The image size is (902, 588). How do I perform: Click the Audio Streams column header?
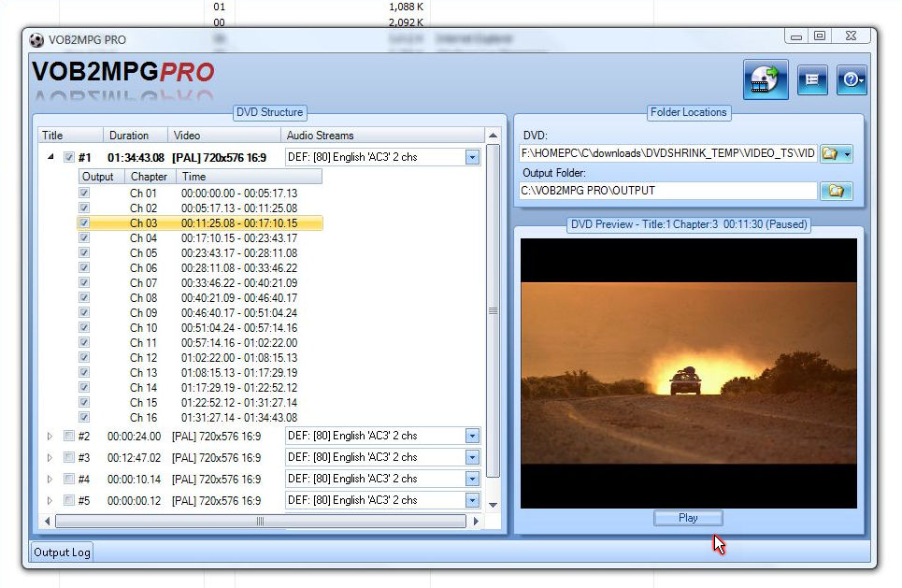382,136
